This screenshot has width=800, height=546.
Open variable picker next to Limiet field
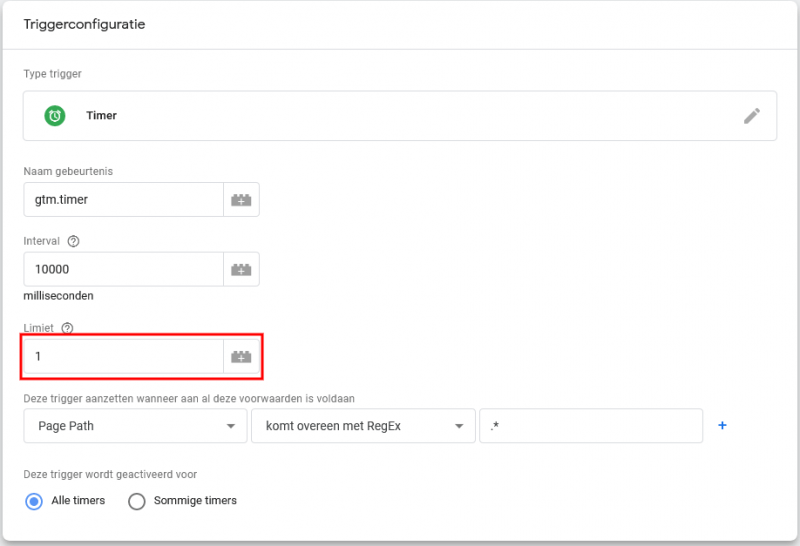click(241, 356)
